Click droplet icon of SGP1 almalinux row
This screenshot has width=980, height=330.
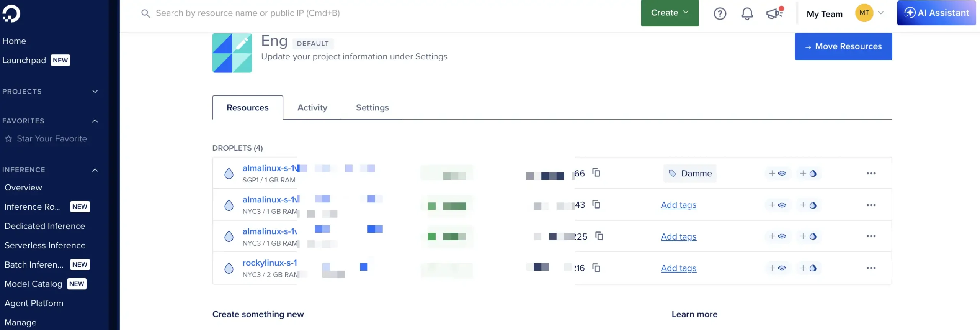coord(229,173)
